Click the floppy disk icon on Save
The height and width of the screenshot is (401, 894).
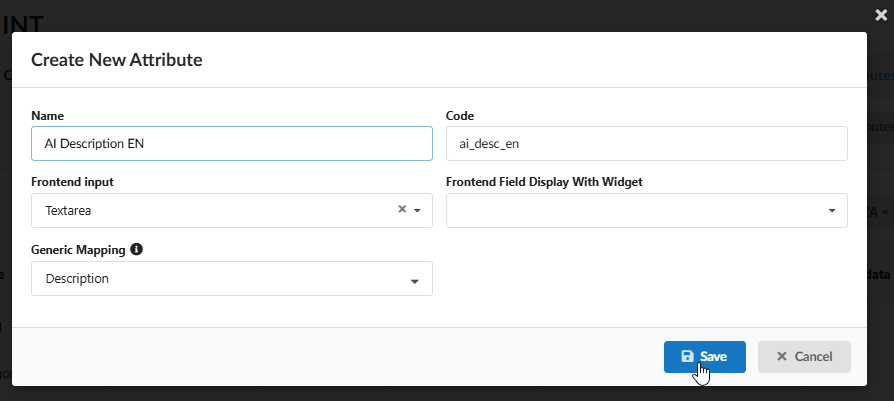(687, 357)
